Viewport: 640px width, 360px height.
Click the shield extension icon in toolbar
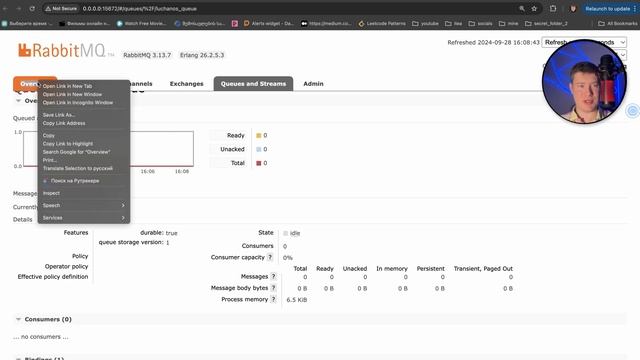coord(573,9)
